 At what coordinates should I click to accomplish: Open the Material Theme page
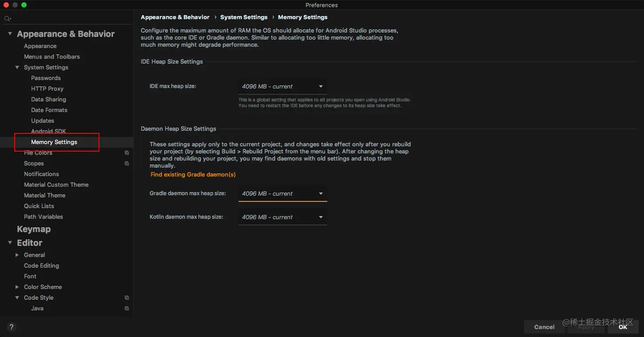[x=44, y=195]
